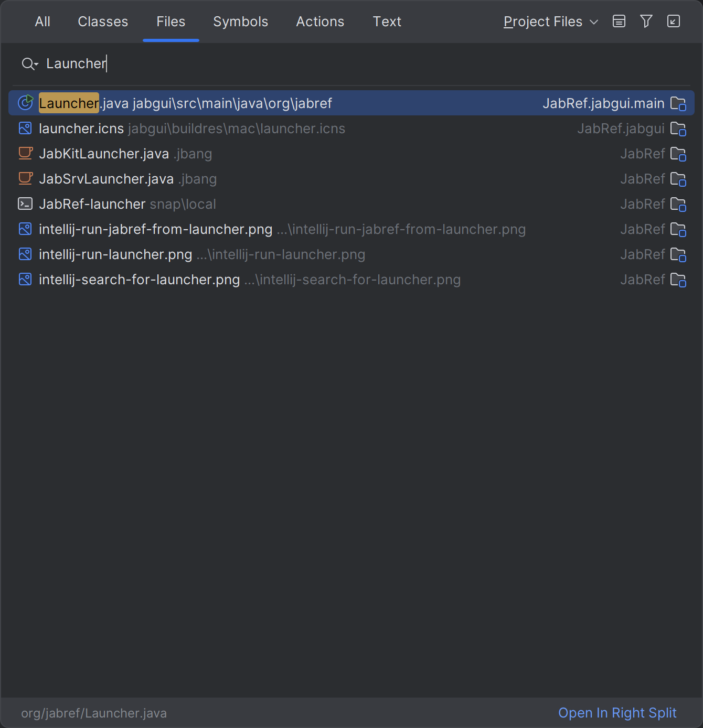703x728 pixels.
Task: Select intellij-run-launcher.png result
Action: tap(351, 254)
